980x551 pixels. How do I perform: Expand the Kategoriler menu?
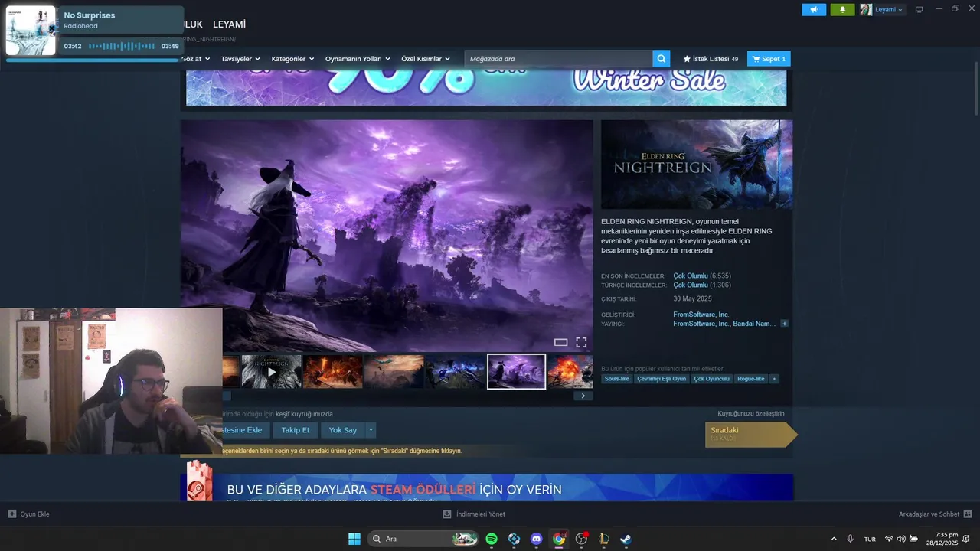(x=292, y=59)
